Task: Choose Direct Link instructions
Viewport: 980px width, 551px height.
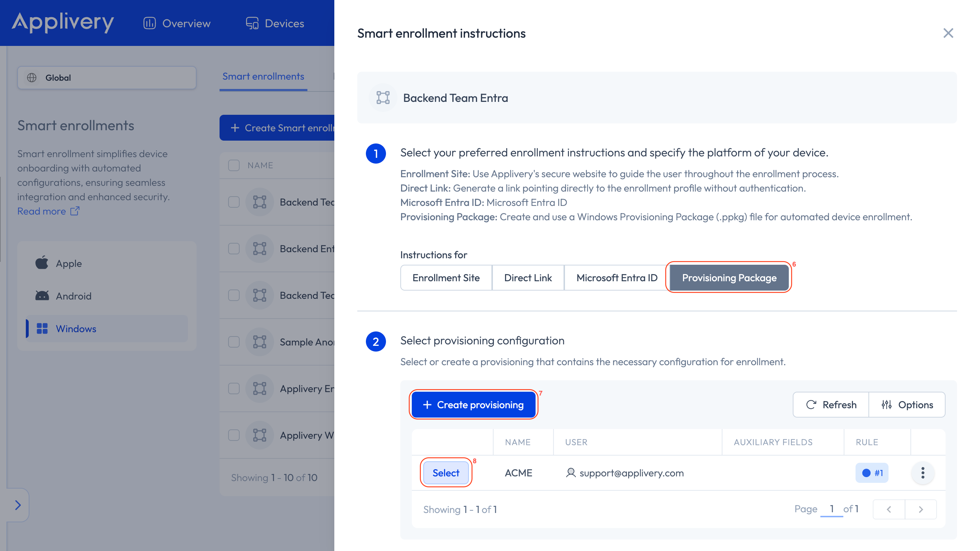Action: [528, 278]
